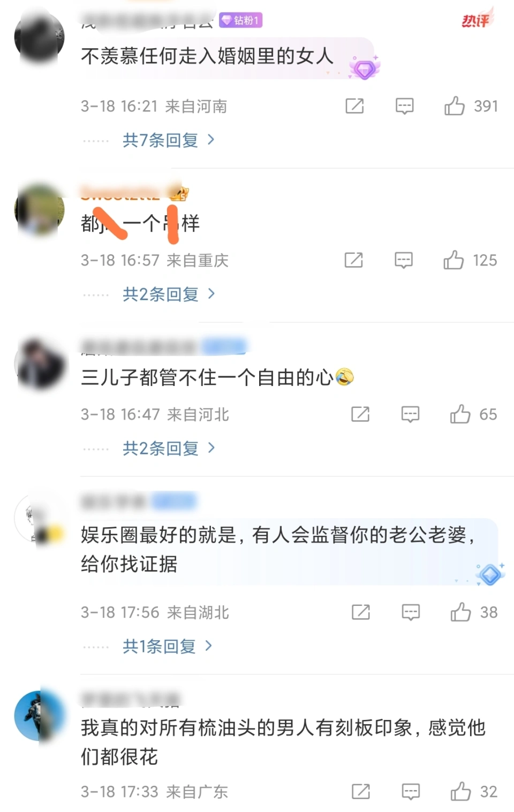Repost the comment posted from 湖北

(x=361, y=612)
